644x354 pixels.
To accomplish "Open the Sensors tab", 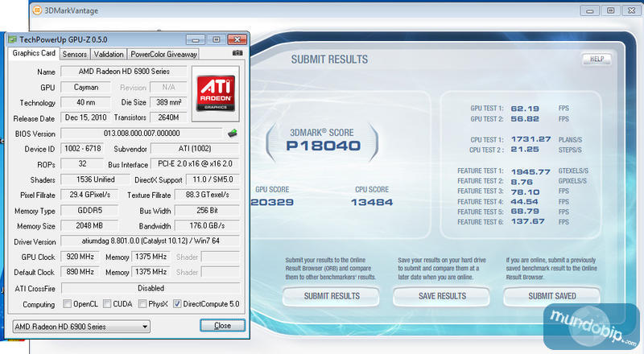I will coord(74,54).
